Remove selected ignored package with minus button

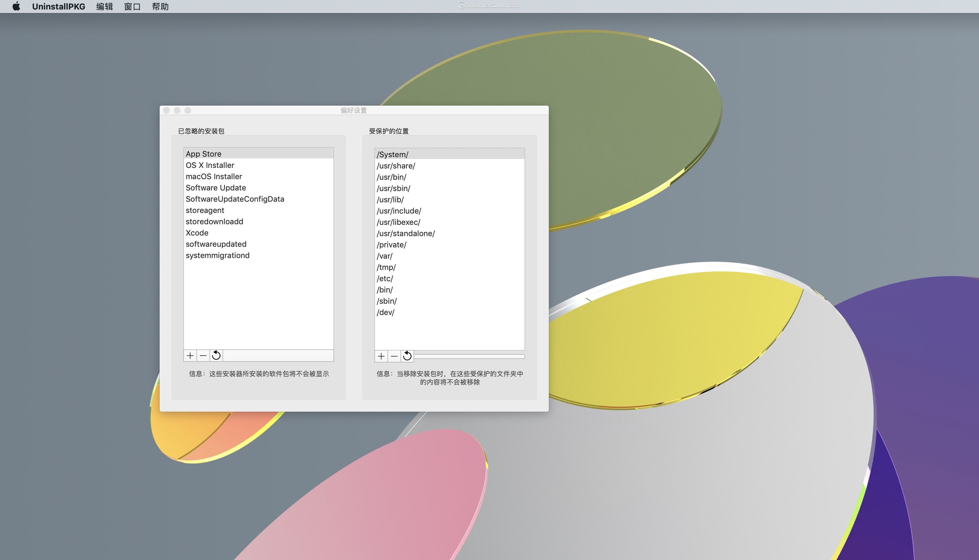[203, 356]
